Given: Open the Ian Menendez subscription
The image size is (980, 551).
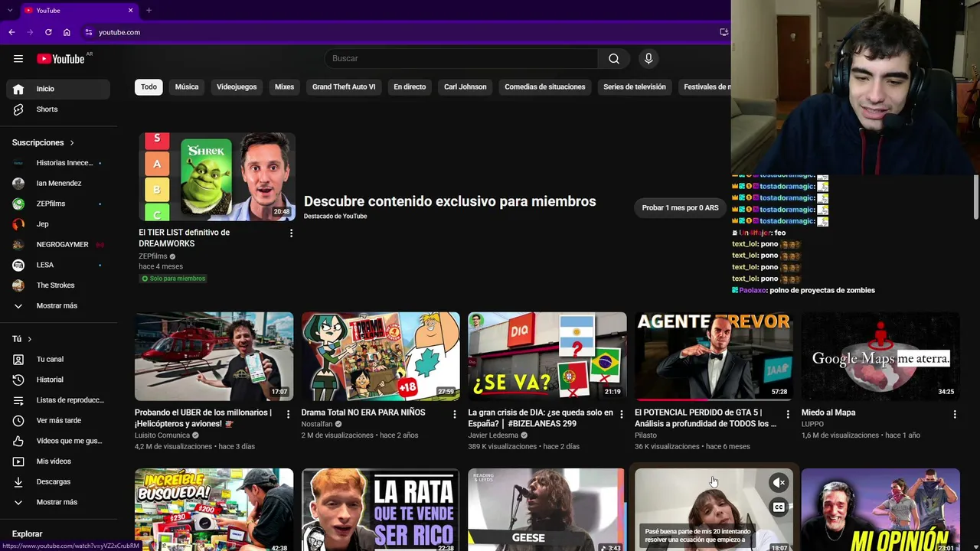Looking at the screenshot, I should (58, 183).
